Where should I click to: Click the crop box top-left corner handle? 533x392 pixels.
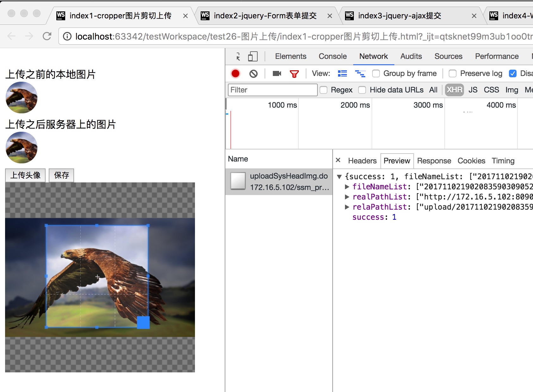pos(46,225)
